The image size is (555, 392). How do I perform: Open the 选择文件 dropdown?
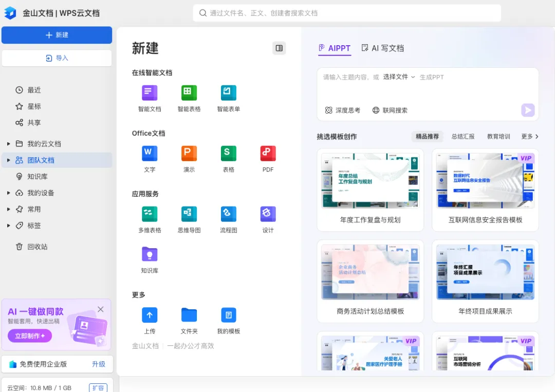tap(399, 77)
